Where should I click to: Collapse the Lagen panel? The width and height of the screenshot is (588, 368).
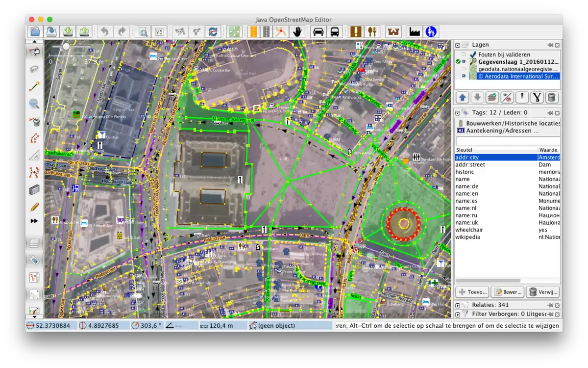[458, 45]
